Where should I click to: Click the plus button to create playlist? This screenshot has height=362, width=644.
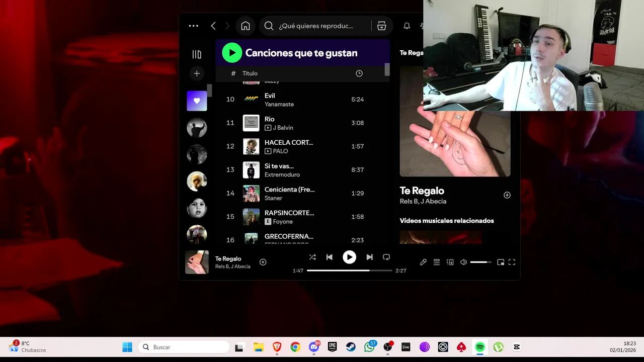tap(197, 73)
